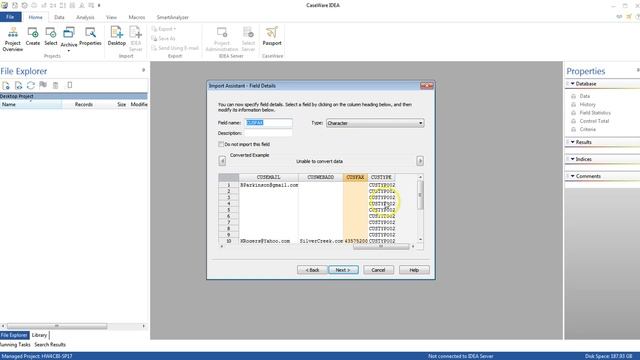Check 'Do not import this field'

point(221,144)
